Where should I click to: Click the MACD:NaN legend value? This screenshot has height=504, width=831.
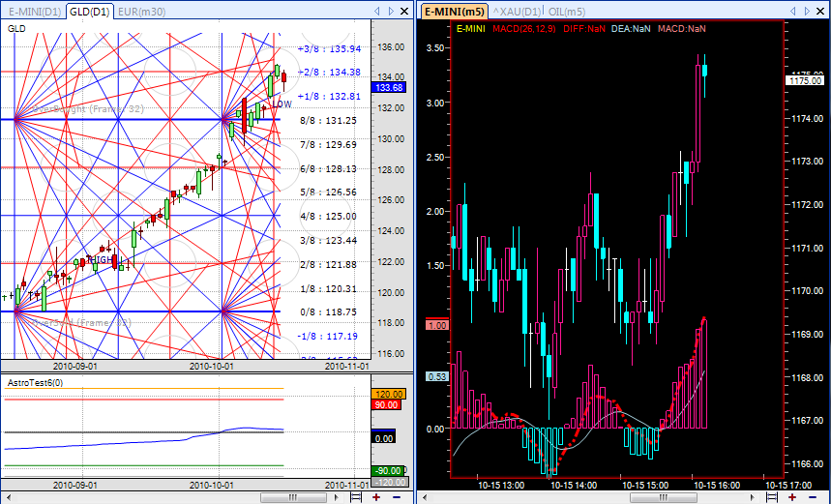pos(682,29)
